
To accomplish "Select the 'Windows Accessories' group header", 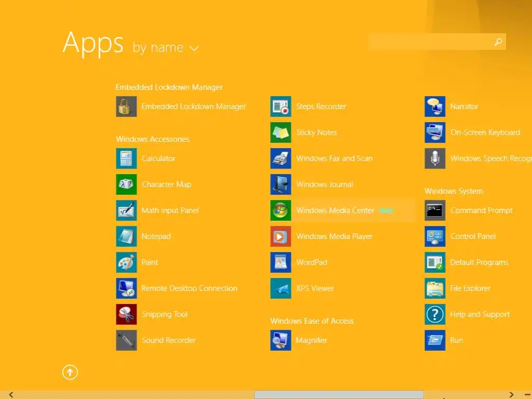I will 153,139.
